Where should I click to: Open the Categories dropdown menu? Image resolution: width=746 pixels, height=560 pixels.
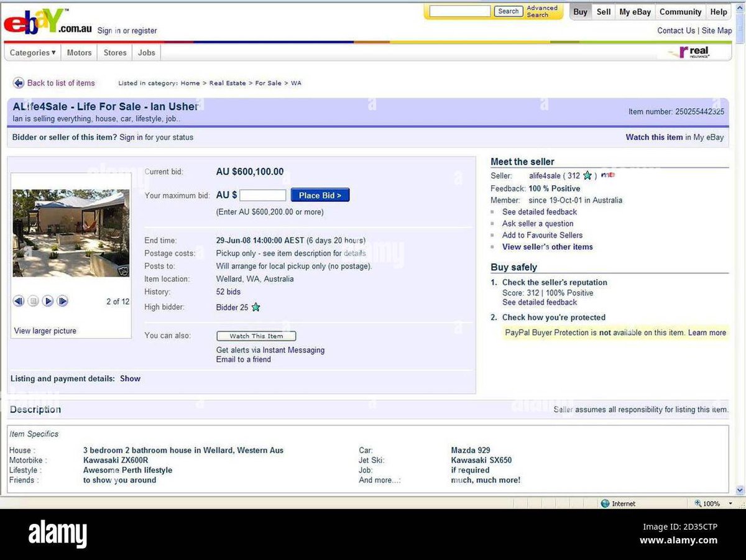pyautogui.click(x=33, y=53)
